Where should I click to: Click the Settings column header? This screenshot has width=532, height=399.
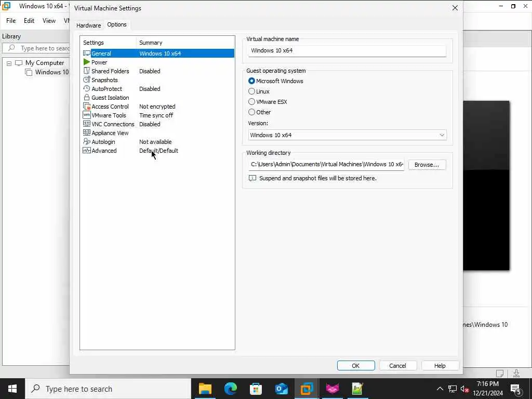click(108, 43)
